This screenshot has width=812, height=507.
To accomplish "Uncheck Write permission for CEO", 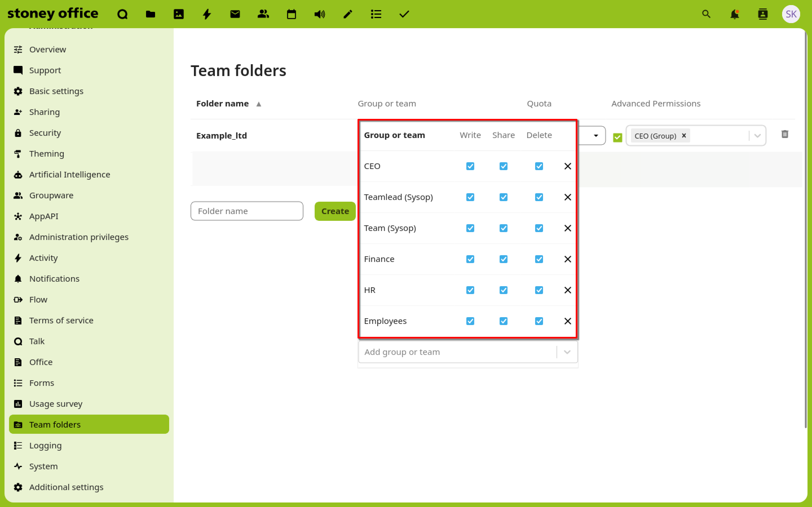I will point(470,166).
